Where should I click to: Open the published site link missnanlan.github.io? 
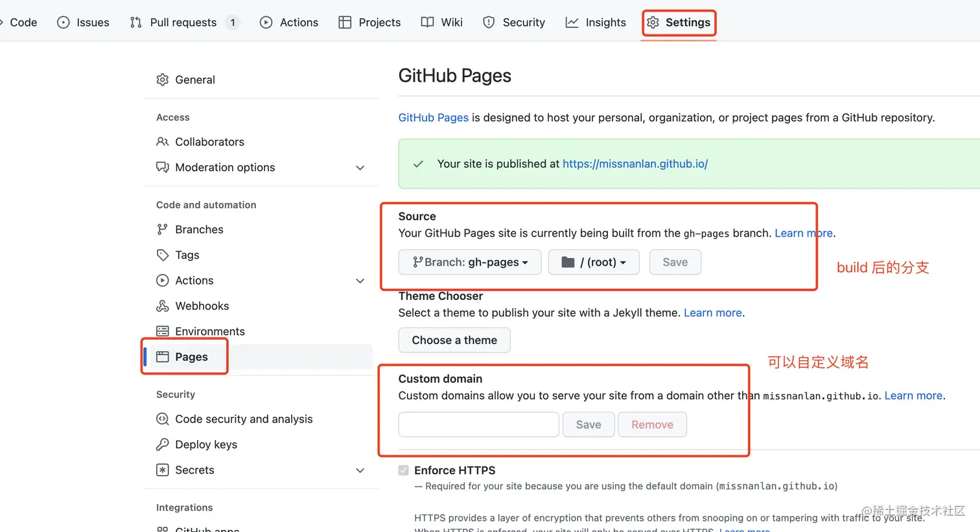635,164
